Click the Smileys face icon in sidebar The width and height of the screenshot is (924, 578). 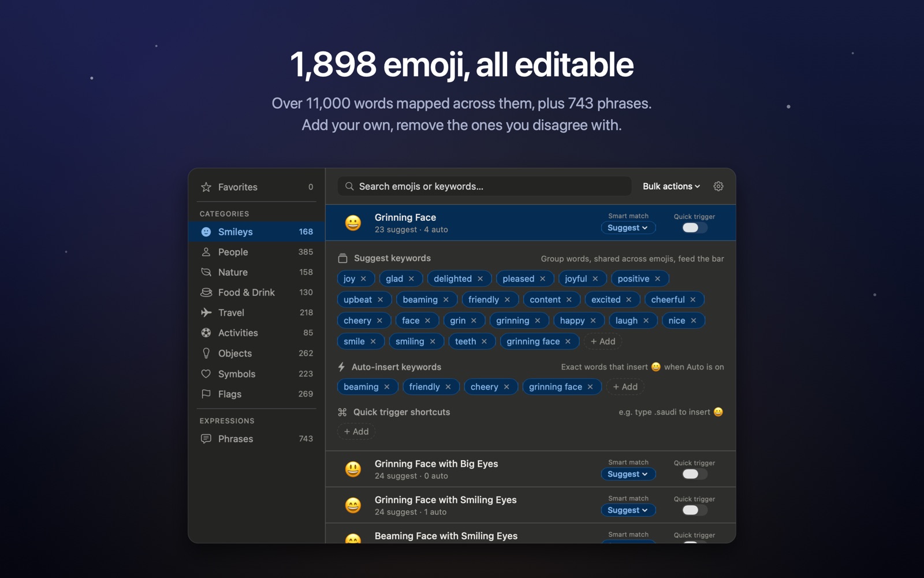pyautogui.click(x=206, y=232)
